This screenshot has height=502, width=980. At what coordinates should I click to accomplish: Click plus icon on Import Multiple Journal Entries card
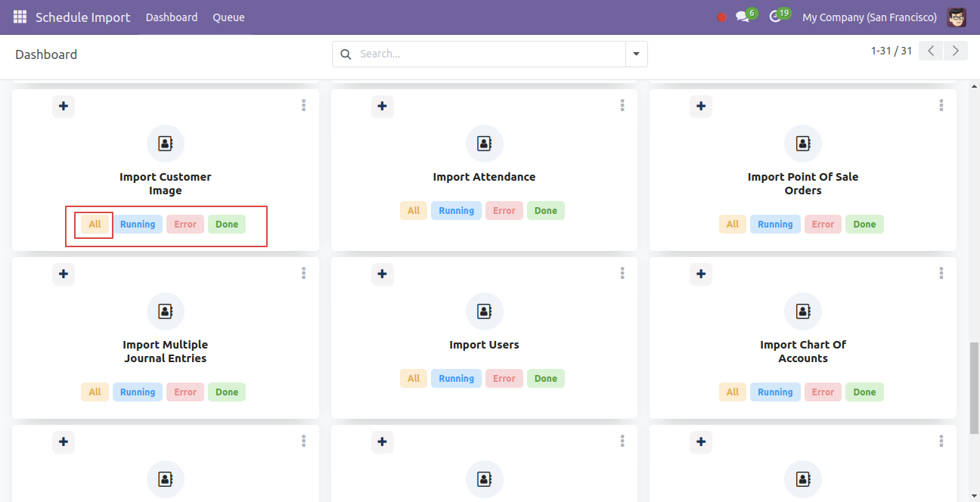click(64, 274)
